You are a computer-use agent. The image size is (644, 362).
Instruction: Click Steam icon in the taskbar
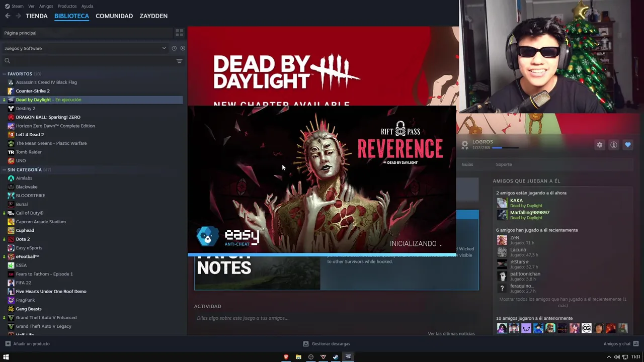point(336,357)
